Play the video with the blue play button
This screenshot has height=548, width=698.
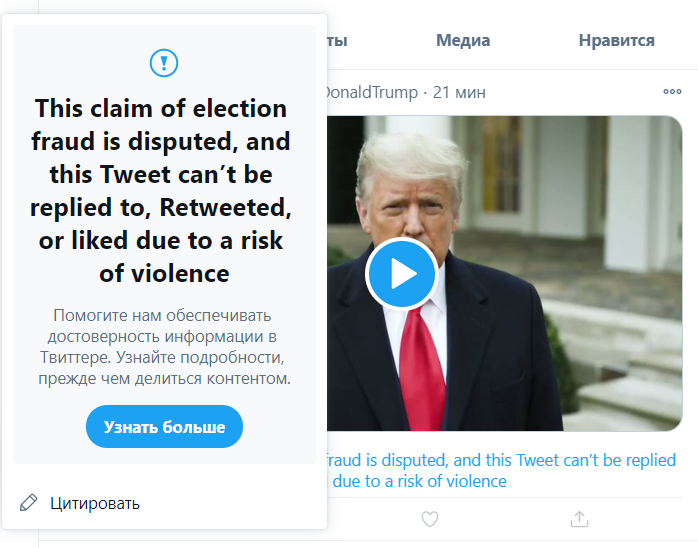tap(401, 273)
